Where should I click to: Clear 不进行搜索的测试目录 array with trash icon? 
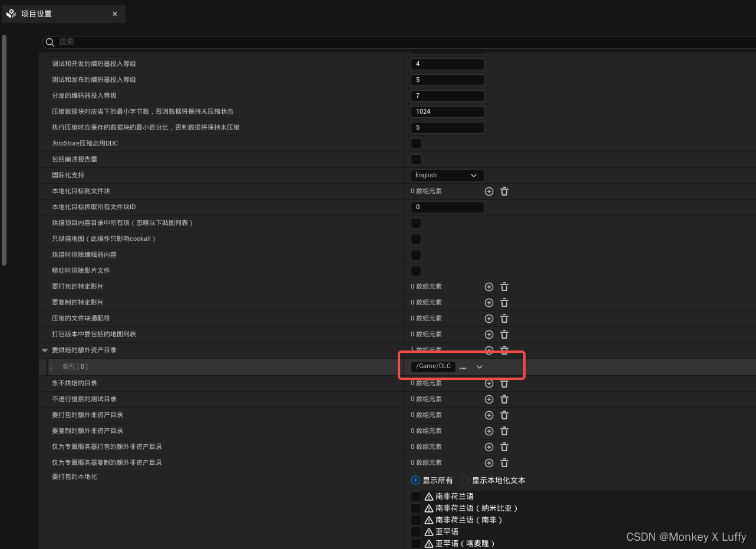[504, 399]
